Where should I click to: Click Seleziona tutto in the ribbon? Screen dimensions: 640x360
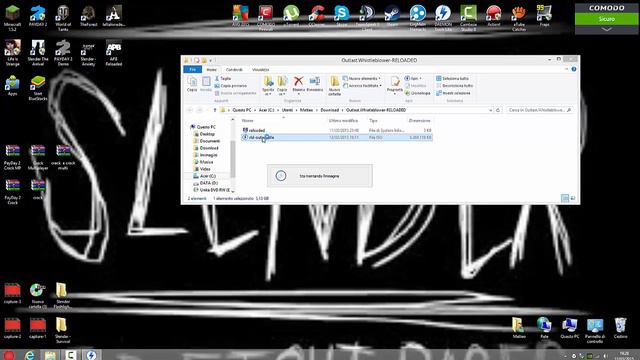click(x=452, y=78)
